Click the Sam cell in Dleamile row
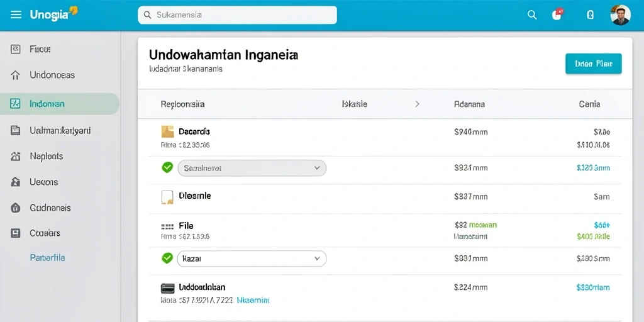Screen dimensions: 644x322 tap(602, 197)
